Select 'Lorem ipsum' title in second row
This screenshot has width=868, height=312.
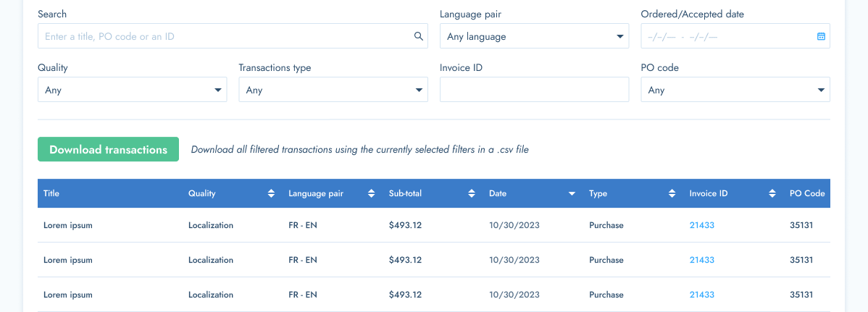tap(68, 260)
